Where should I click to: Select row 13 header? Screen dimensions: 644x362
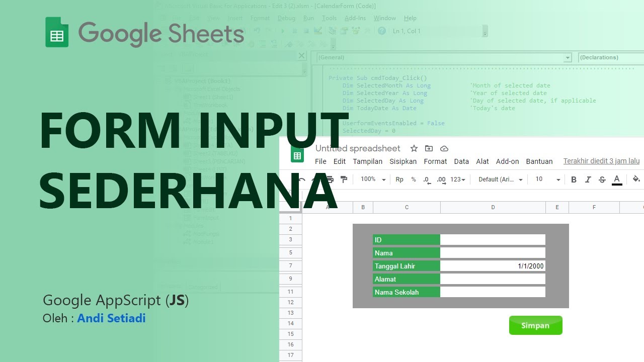pos(291,313)
